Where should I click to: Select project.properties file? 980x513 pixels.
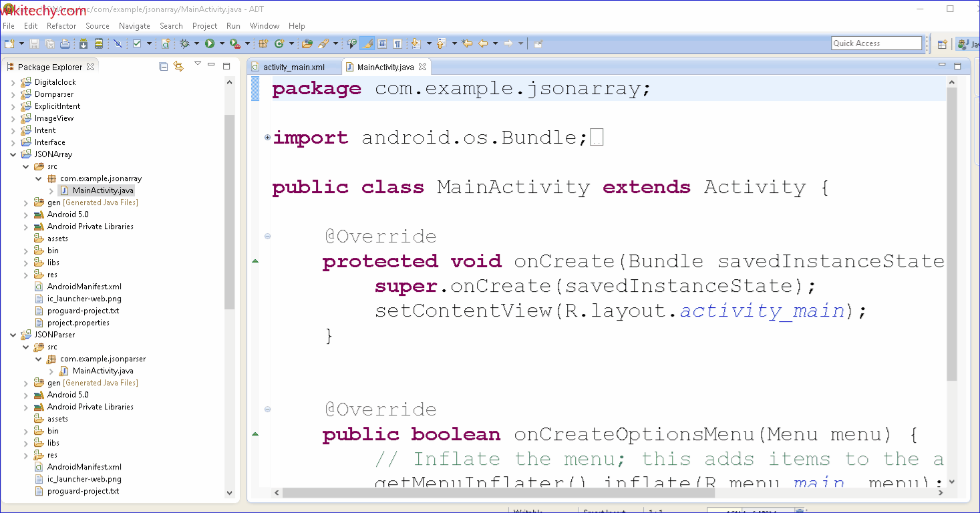point(78,323)
